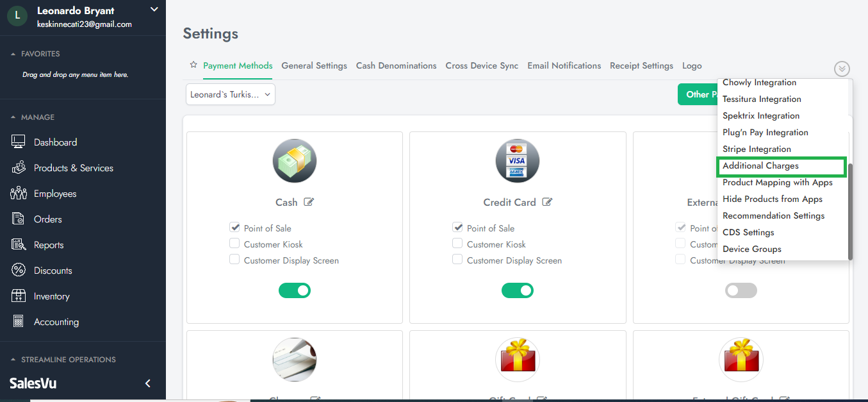The image size is (868, 402).
Task: Switch to the General Settings tab
Action: [314, 65]
